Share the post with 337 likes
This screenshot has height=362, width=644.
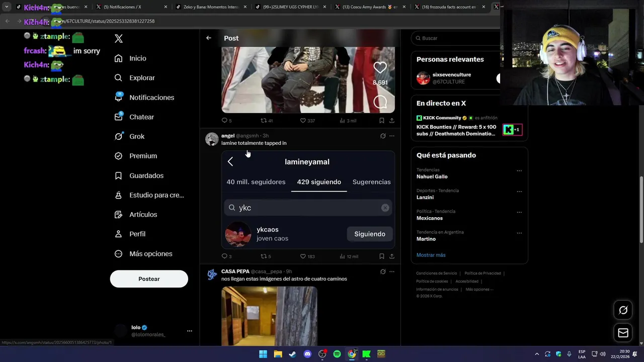392,121
